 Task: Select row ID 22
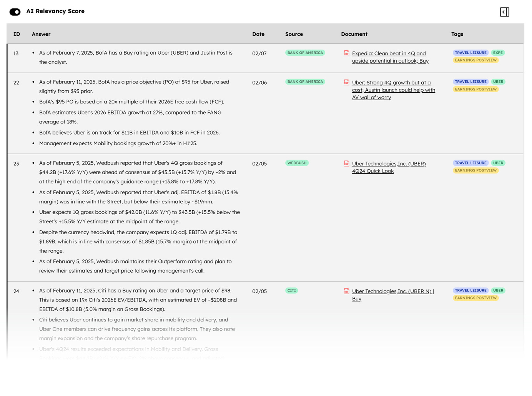coord(16,83)
